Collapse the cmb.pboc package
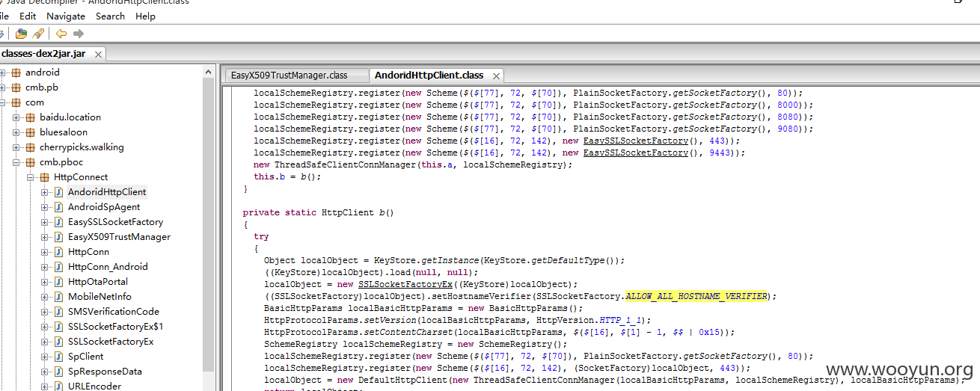Screen dimensions: 980x391 [16, 162]
